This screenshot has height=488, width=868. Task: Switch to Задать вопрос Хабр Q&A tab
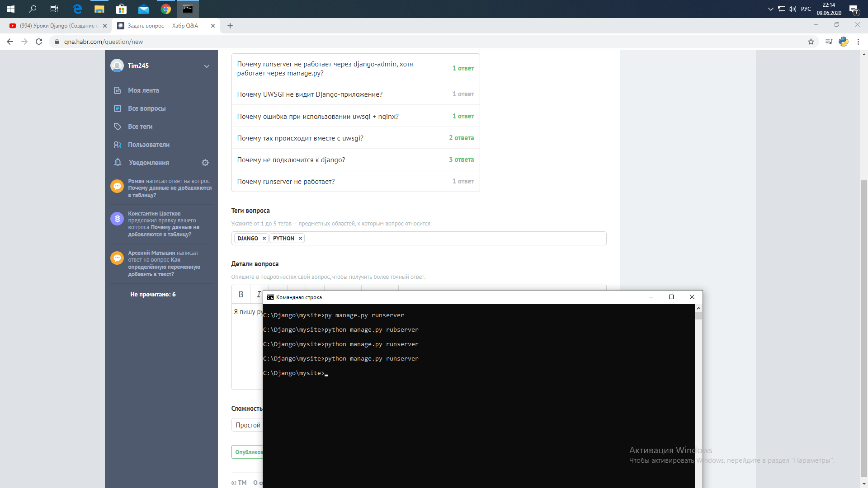(x=163, y=26)
